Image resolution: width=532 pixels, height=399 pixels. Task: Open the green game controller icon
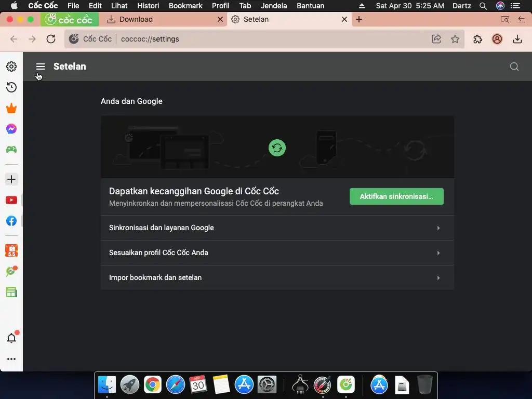tap(11, 149)
